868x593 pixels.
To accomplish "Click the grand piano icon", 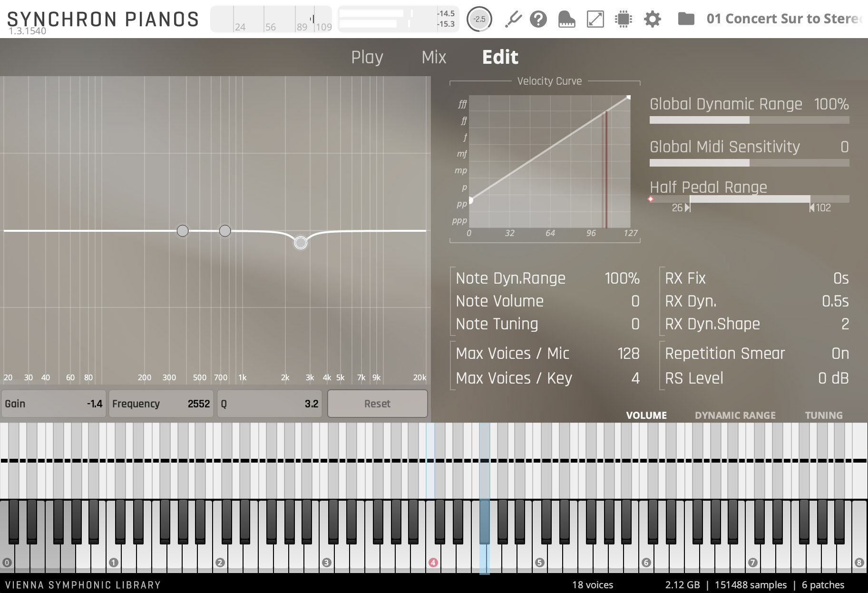I will pos(566,20).
